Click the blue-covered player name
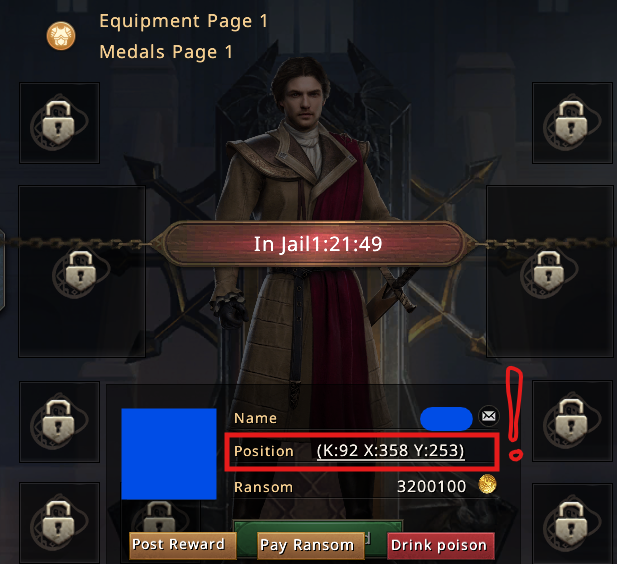The height and width of the screenshot is (564, 617). point(446,419)
